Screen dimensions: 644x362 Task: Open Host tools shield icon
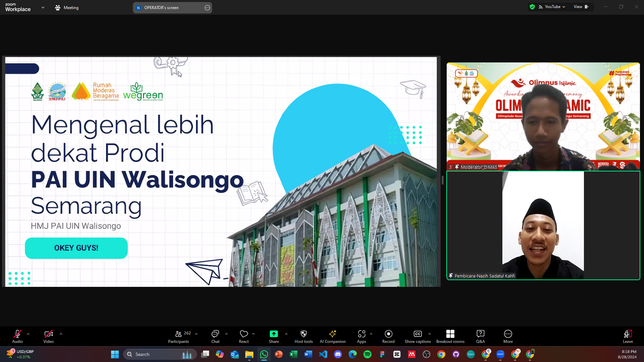pyautogui.click(x=303, y=334)
